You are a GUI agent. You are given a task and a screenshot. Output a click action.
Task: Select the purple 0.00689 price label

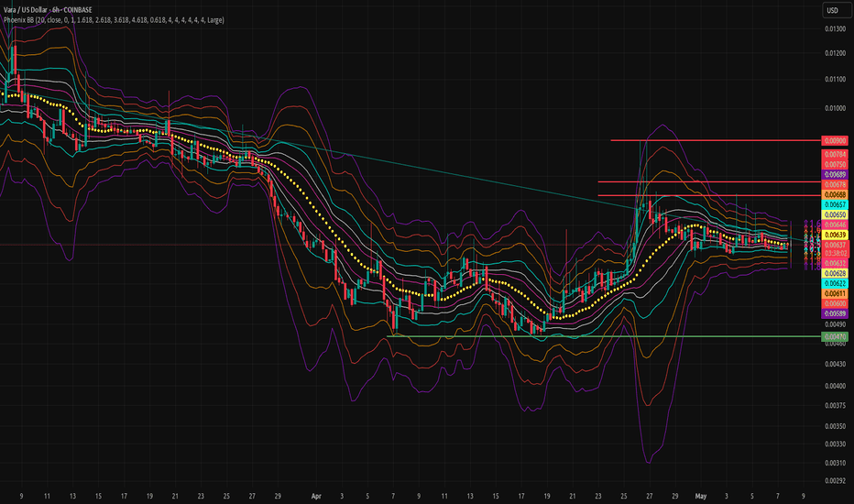(835, 174)
